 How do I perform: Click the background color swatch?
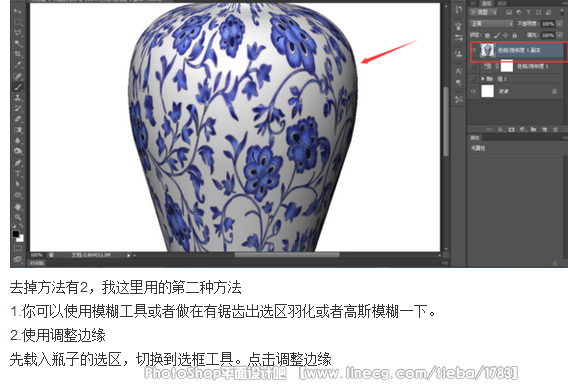click(20, 238)
